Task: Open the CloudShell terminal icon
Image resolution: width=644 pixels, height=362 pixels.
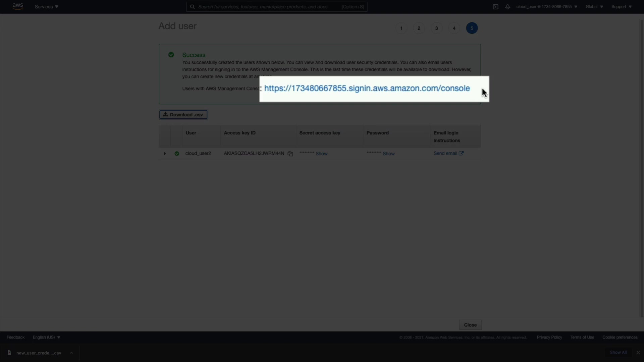Action: pyautogui.click(x=495, y=7)
